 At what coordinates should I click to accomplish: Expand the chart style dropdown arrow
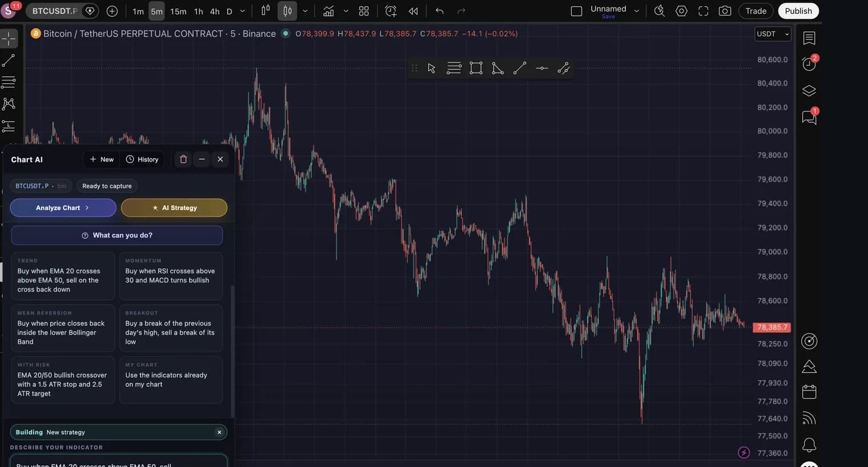pyautogui.click(x=305, y=11)
